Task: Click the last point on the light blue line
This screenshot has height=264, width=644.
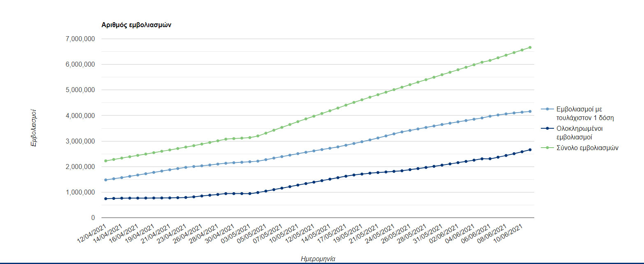Action: coord(530,111)
